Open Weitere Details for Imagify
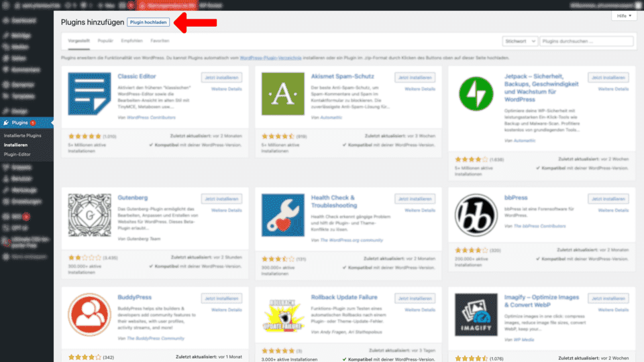This screenshot has height=362, width=644. coord(613,310)
